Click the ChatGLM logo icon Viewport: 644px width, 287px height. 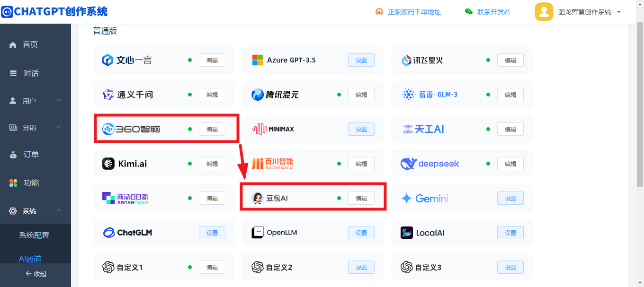(109, 233)
